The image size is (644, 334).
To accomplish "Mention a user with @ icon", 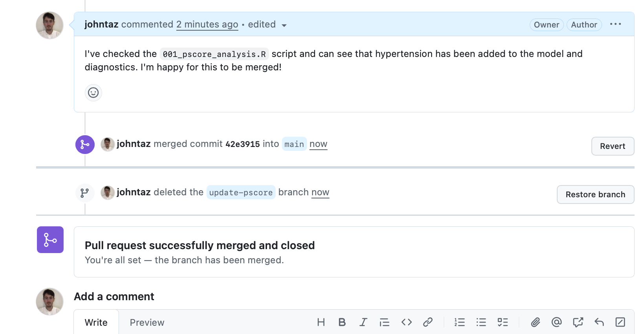I will click(x=556, y=322).
